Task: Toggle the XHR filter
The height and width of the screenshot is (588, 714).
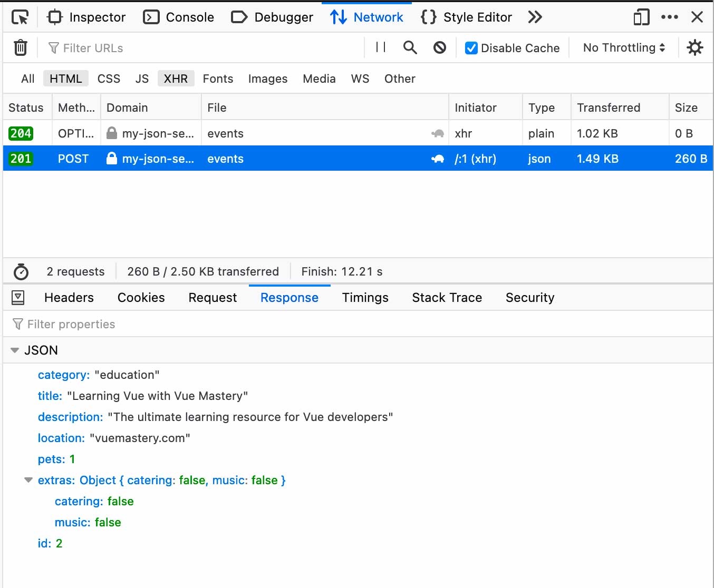Action: [x=176, y=79]
